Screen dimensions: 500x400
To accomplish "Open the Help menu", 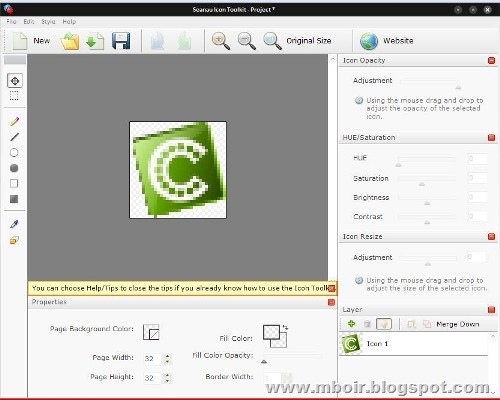I will [x=69, y=22].
